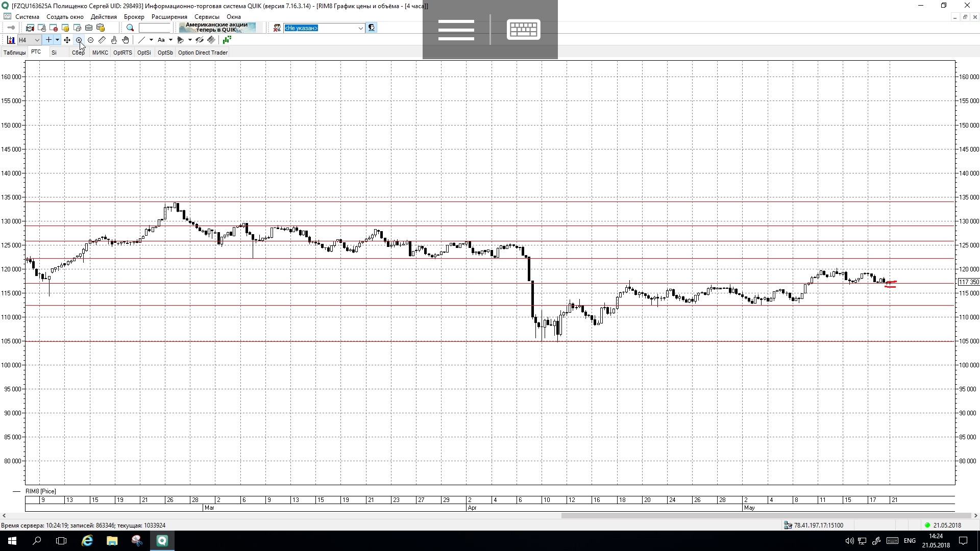The image size is (980, 551).
Task: Select the hand pan tool
Action: (x=126, y=40)
